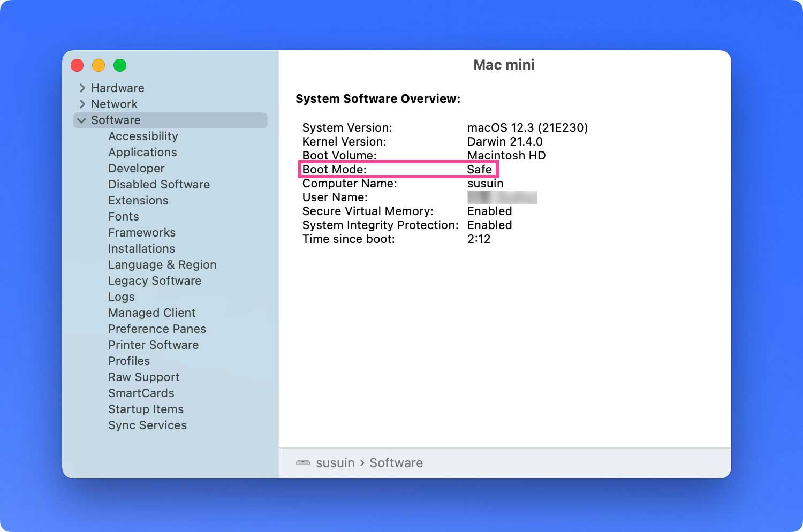Click the macOS 12.3 (21E230) value
The height and width of the screenshot is (532, 803).
click(527, 128)
